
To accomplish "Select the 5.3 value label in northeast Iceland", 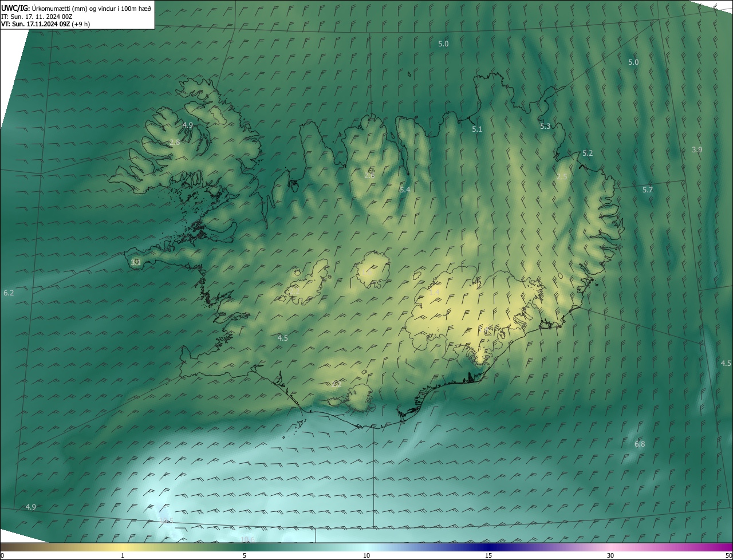I will pos(545,127).
